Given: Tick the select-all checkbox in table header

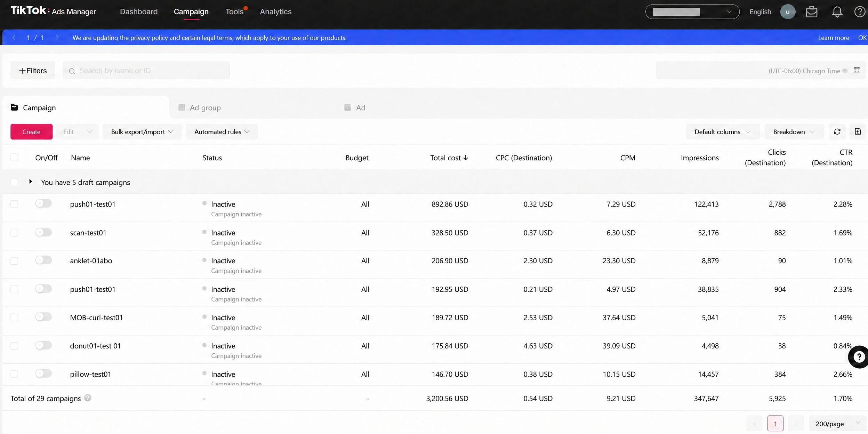Looking at the screenshot, I should tap(14, 158).
